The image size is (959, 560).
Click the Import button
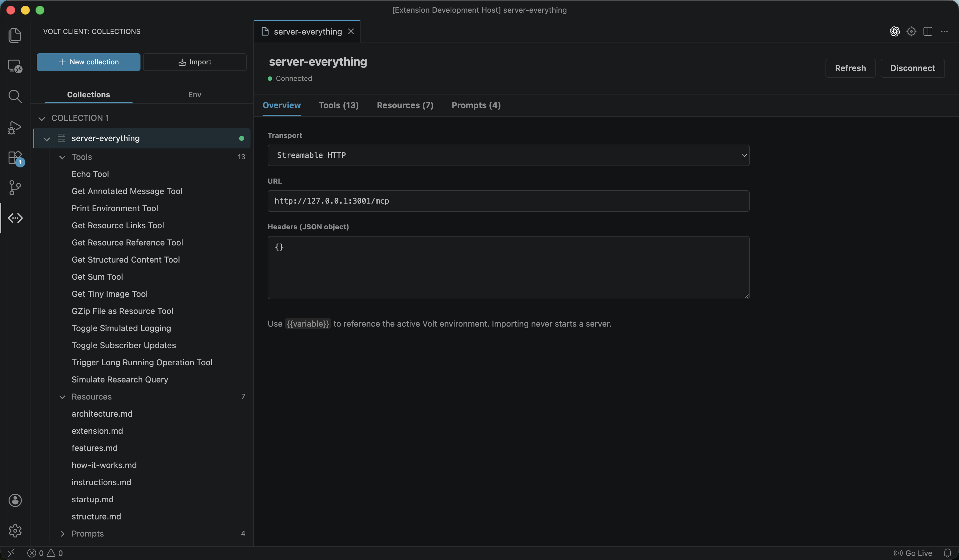(194, 62)
